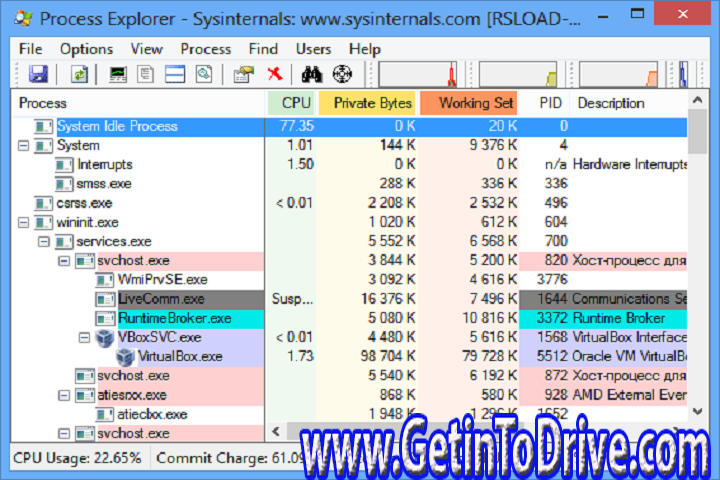Viewport: 720px width, 480px height.
Task: Click the VirtualBox.exe cube icon
Action: click(x=125, y=357)
